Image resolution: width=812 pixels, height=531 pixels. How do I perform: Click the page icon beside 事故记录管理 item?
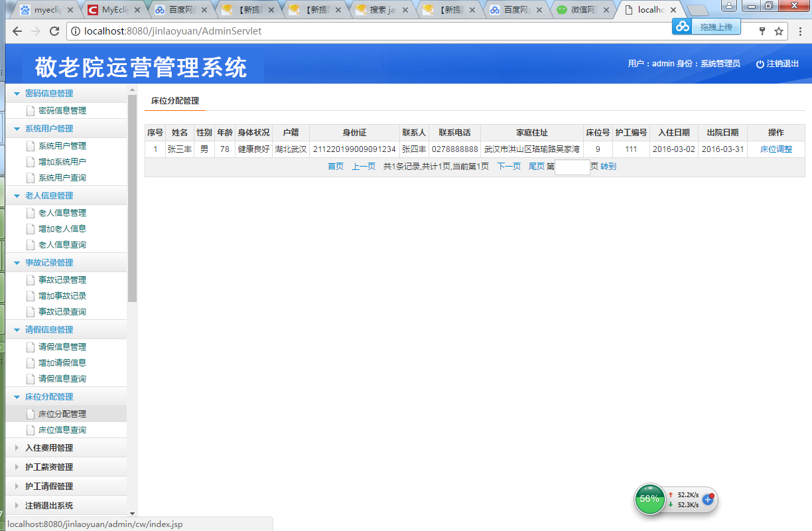point(30,280)
